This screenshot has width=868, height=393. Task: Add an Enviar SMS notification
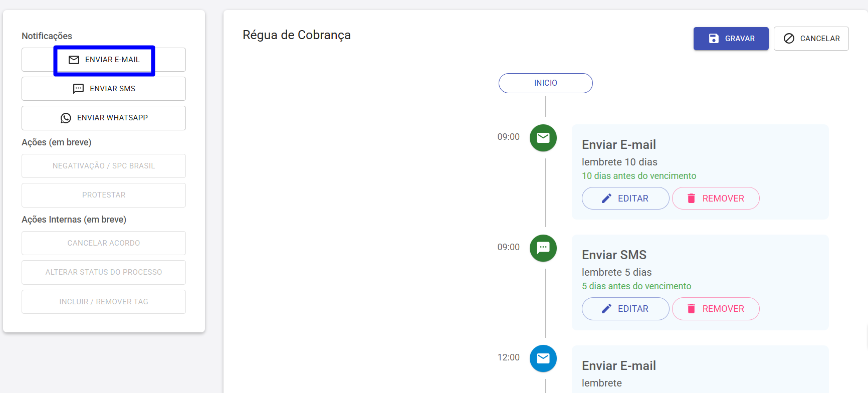pyautogui.click(x=104, y=89)
